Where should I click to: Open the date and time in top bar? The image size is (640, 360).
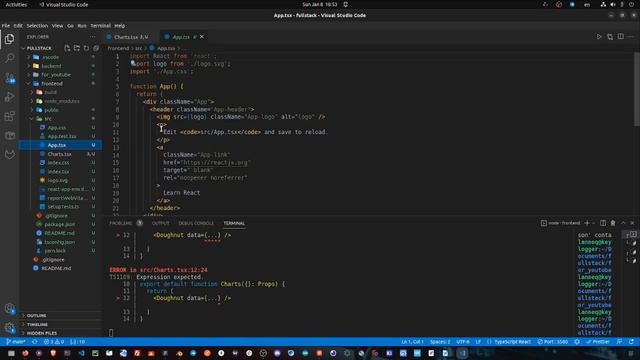tap(320, 4)
